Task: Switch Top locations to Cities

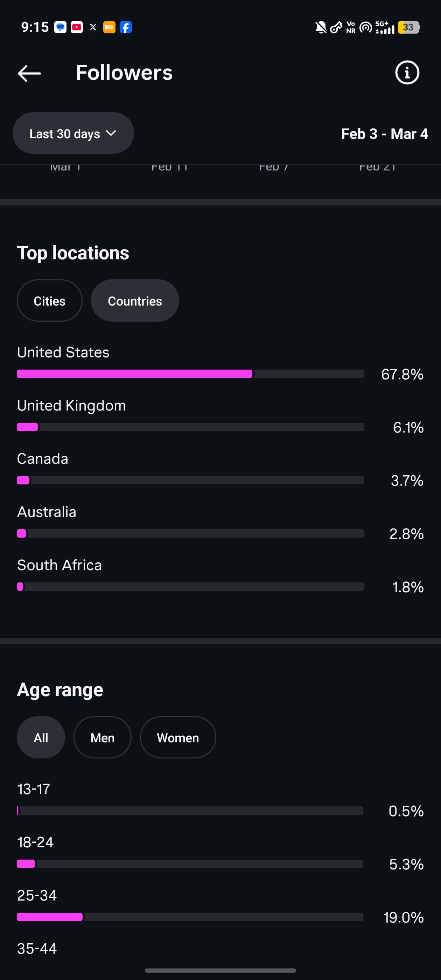Action: pyautogui.click(x=49, y=301)
